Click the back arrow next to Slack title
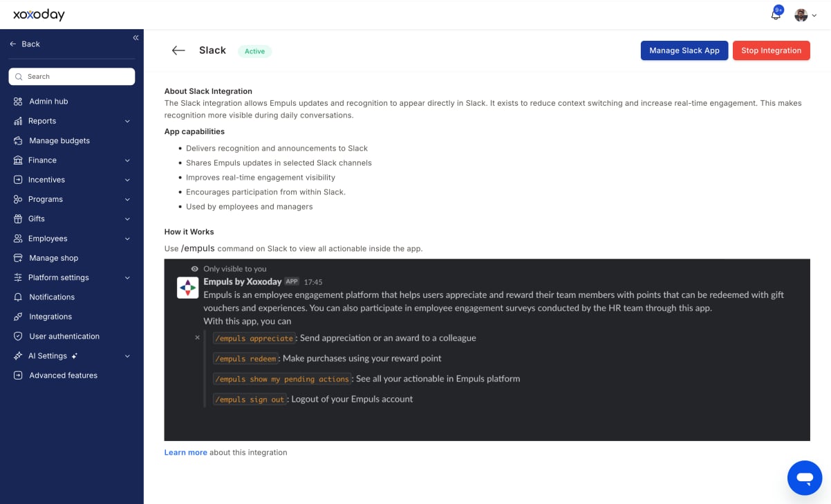831x504 pixels. pos(178,50)
